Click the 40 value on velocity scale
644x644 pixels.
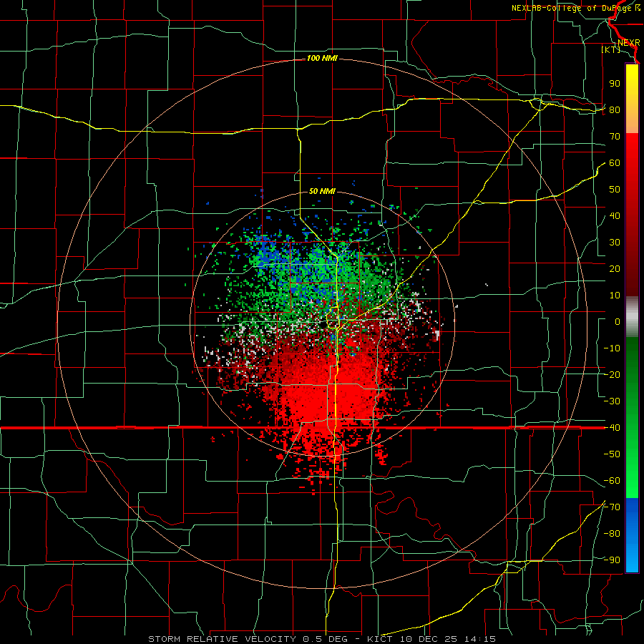tap(615, 215)
